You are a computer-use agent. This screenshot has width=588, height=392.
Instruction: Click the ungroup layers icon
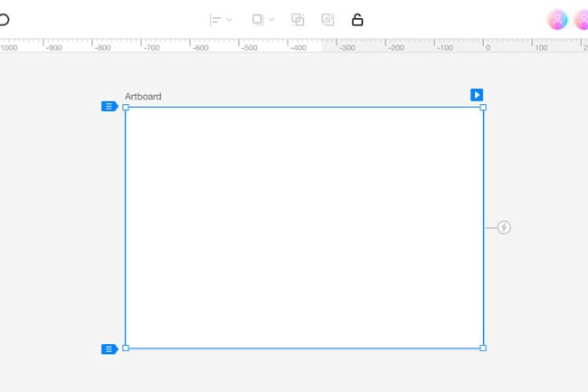click(327, 20)
